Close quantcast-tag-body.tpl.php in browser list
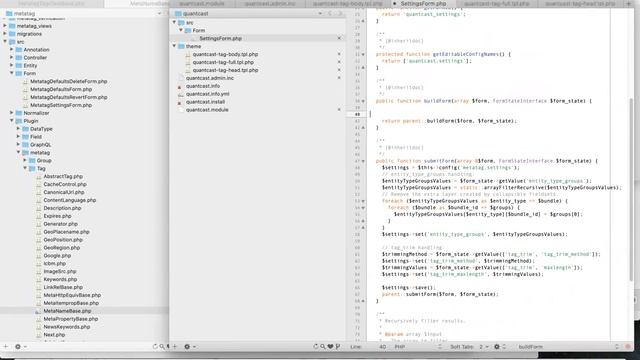640x360 pixels. [x=339, y=54]
